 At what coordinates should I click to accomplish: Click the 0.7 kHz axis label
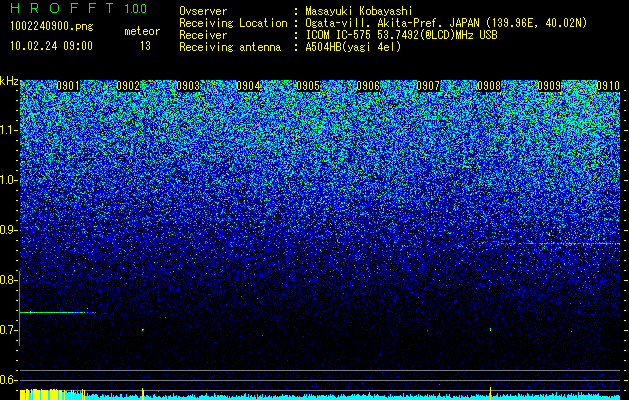pos(8,330)
